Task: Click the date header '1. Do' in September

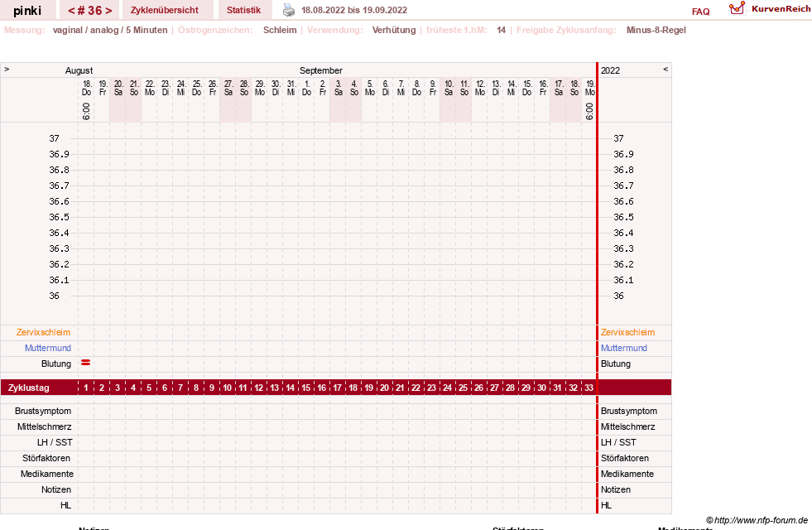Action: tap(306, 88)
